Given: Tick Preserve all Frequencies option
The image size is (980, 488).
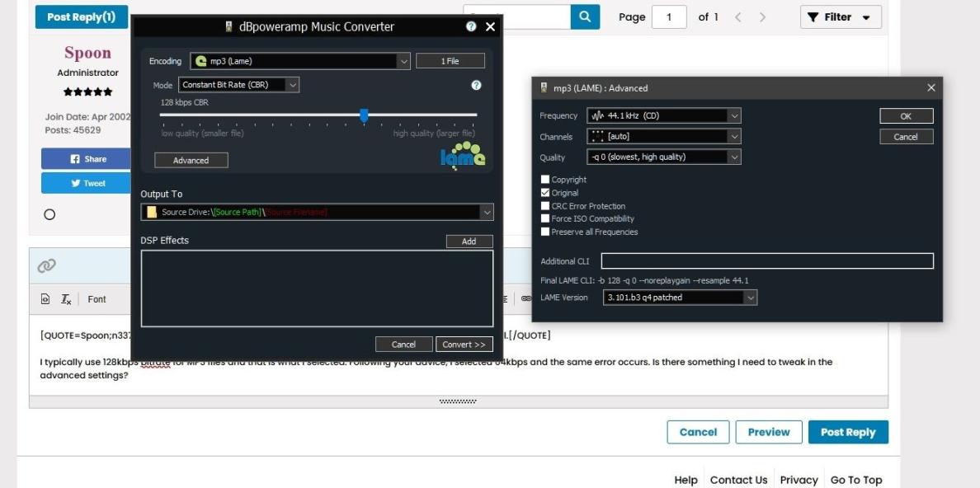Looking at the screenshot, I should [545, 232].
